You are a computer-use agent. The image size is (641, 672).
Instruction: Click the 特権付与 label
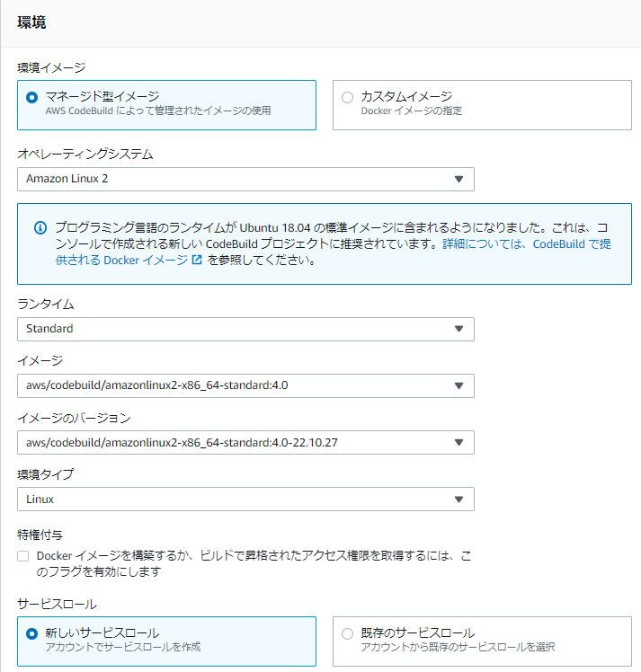pos(40,535)
